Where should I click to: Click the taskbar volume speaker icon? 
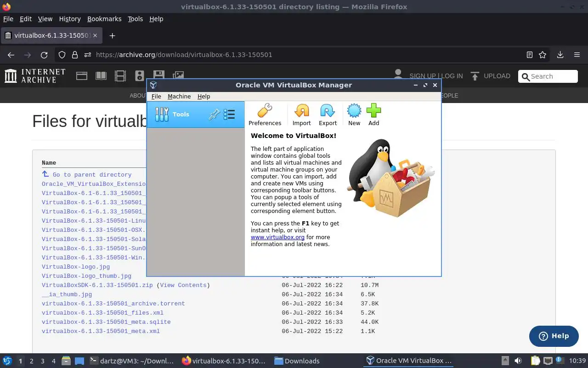point(518,361)
